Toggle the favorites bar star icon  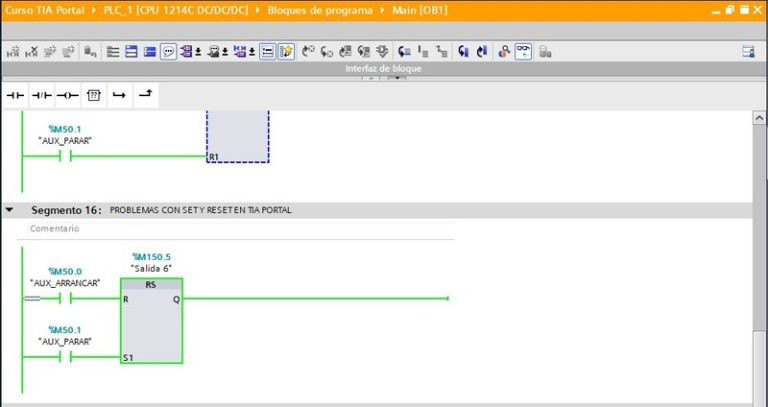coord(287,51)
